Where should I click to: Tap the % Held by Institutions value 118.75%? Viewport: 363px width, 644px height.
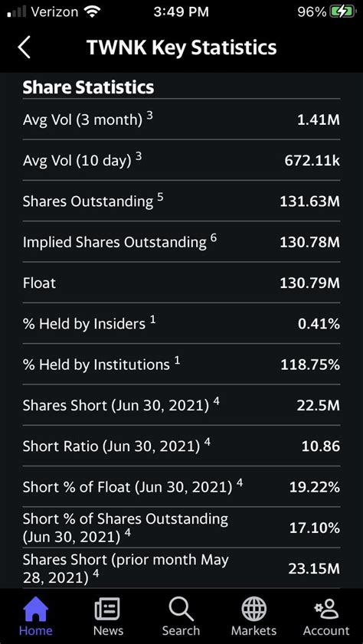tap(310, 364)
